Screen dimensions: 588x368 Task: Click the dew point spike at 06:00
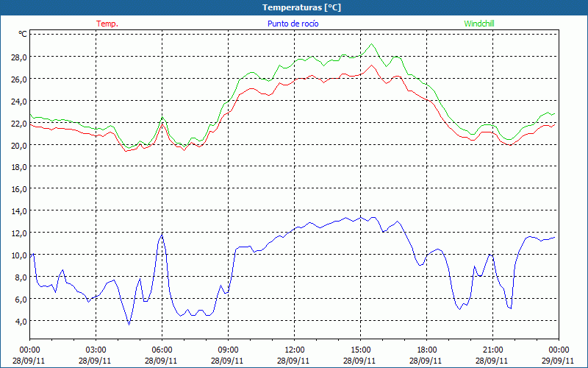tap(162, 235)
